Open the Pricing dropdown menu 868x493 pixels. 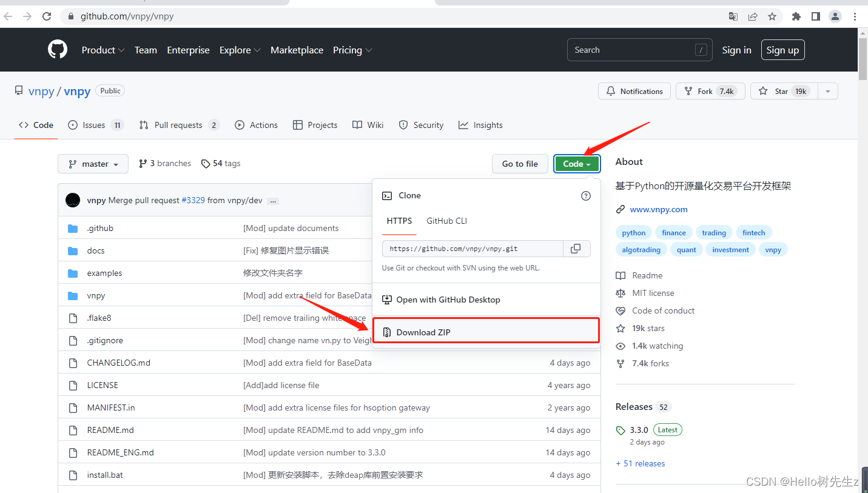click(352, 50)
